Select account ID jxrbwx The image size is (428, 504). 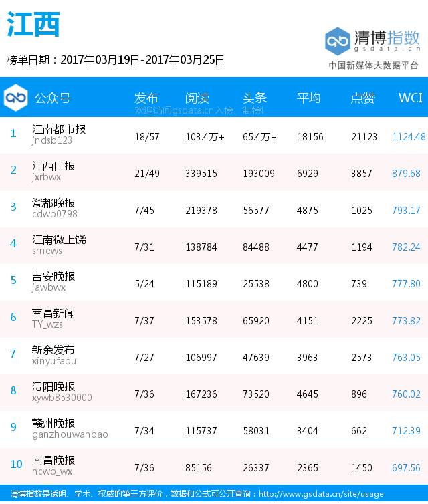[46, 177]
